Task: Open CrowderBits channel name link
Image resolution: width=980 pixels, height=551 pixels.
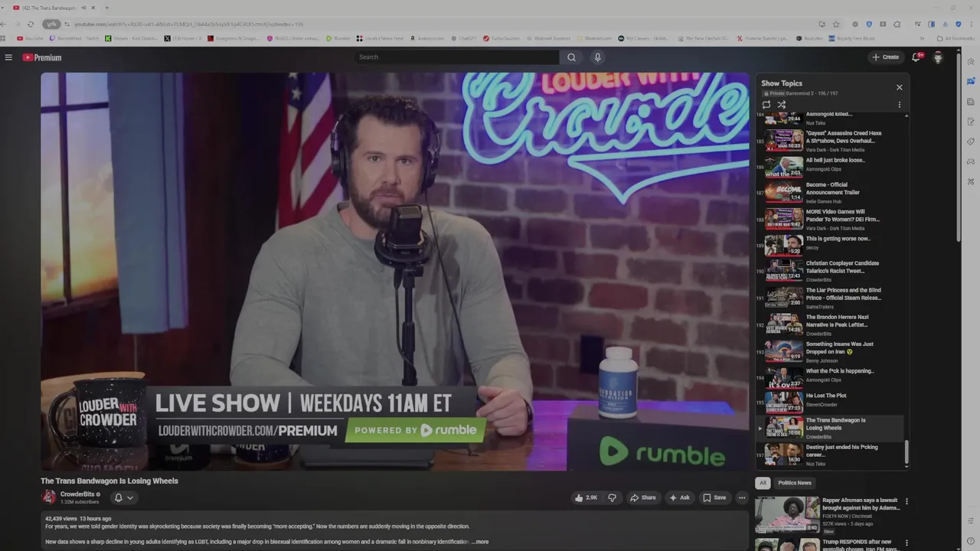Action: 77,494
